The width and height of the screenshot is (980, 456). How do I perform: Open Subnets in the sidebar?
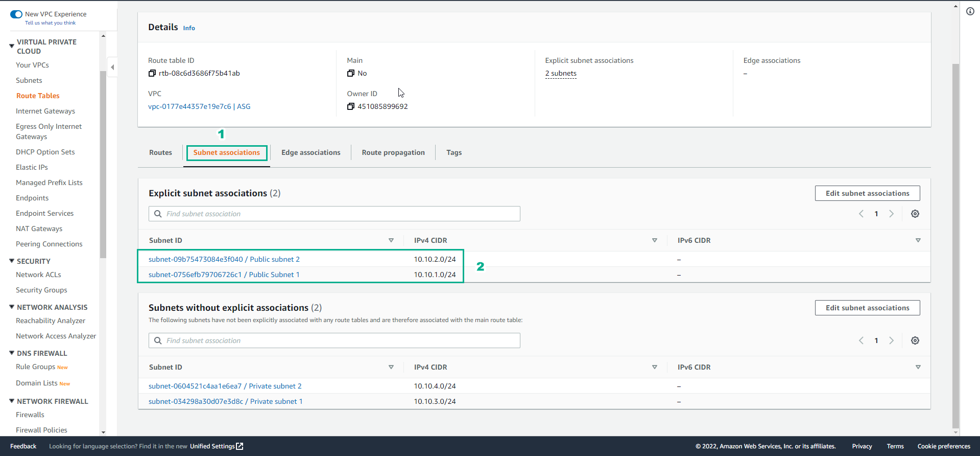coord(29,80)
